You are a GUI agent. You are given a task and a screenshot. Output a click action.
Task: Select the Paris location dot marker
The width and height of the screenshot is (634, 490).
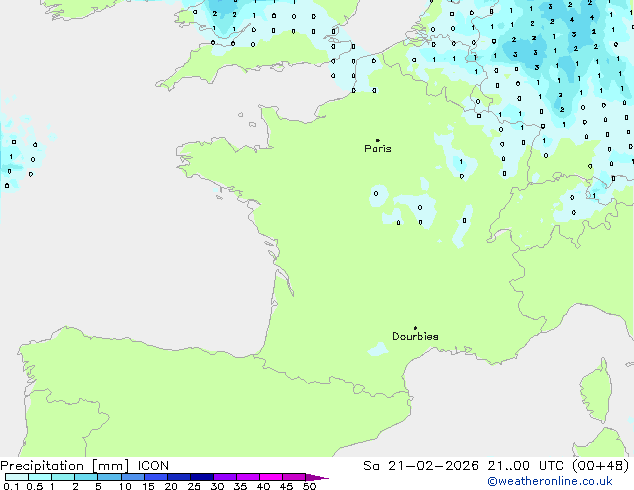[x=378, y=140]
